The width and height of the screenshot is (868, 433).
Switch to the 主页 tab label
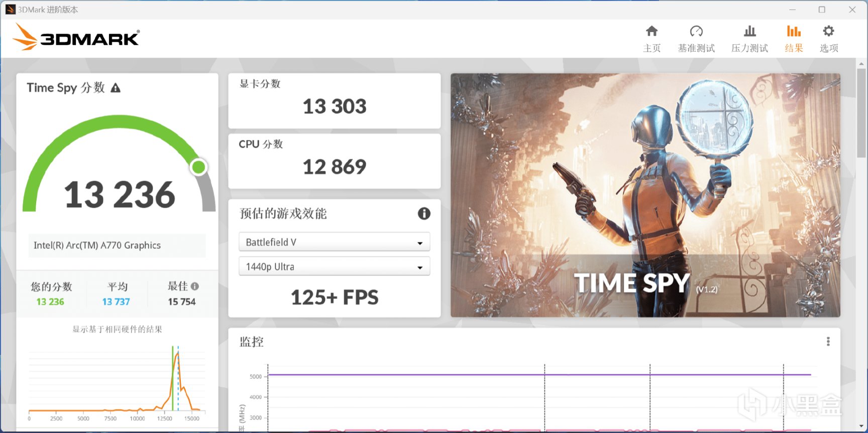click(x=652, y=48)
